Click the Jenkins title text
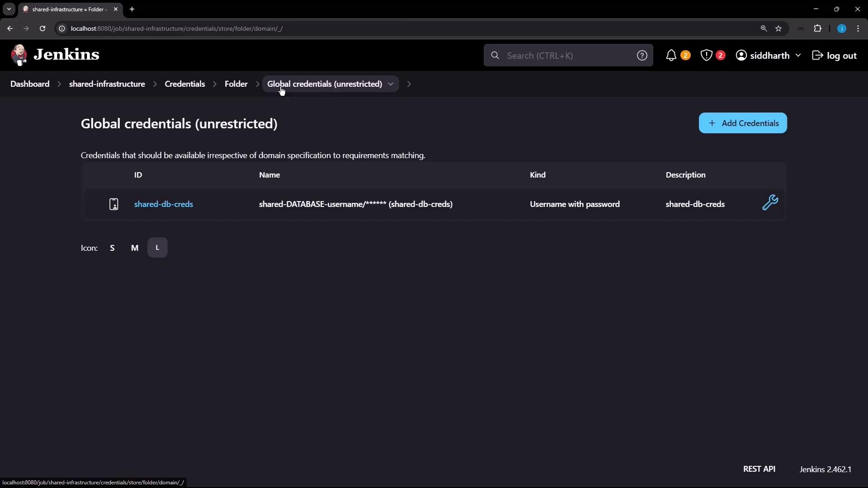 pos(66,55)
